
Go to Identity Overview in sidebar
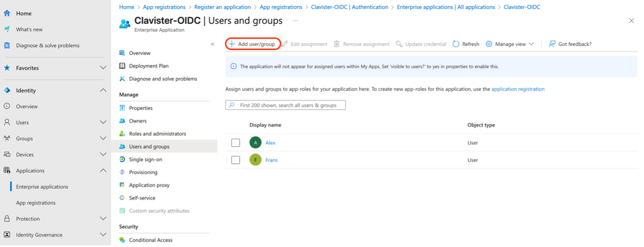pos(27,107)
